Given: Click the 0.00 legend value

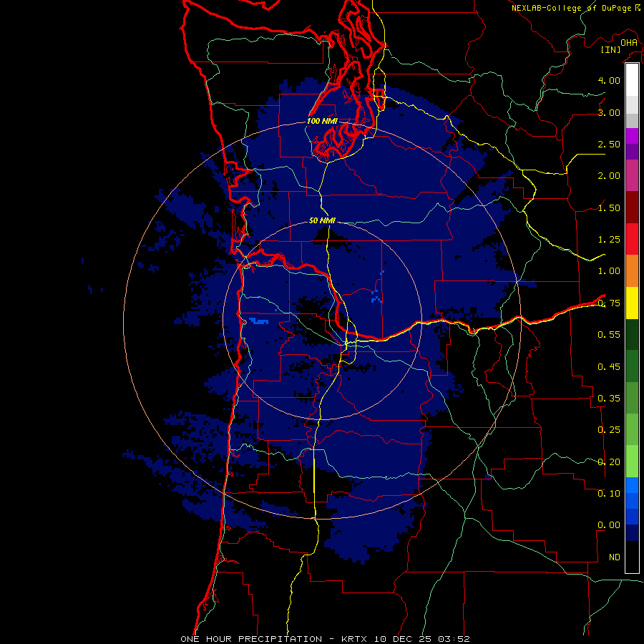Looking at the screenshot, I should point(609,525).
